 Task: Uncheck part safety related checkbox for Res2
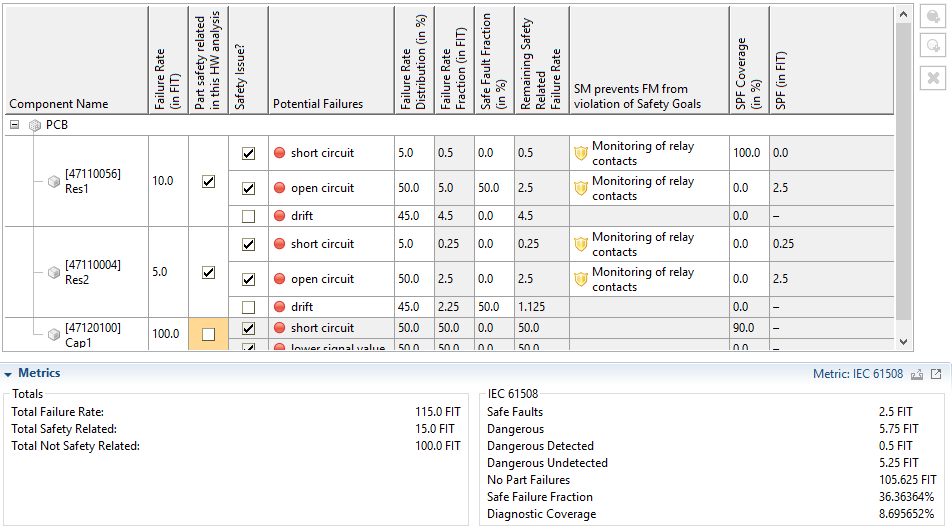point(208,272)
